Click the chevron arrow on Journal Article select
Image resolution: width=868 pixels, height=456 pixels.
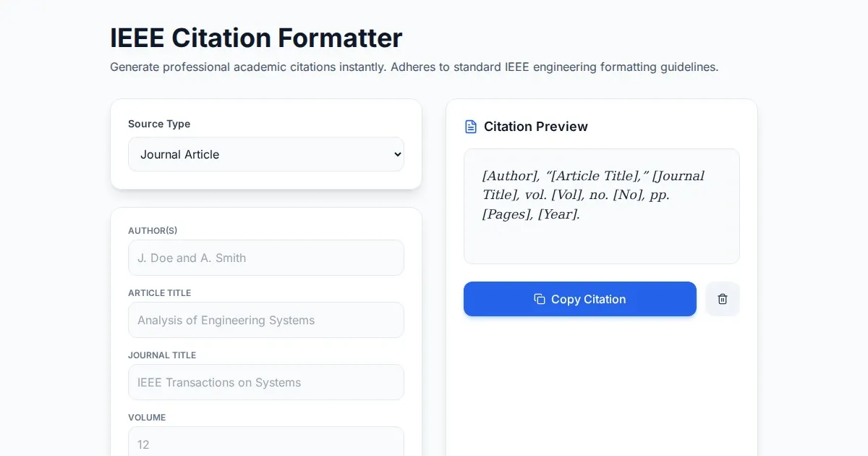point(396,154)
